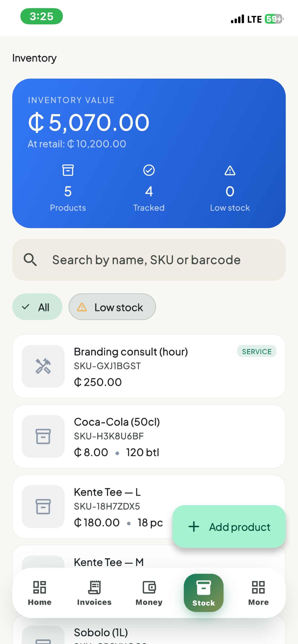Focus the search by name field

149,260
